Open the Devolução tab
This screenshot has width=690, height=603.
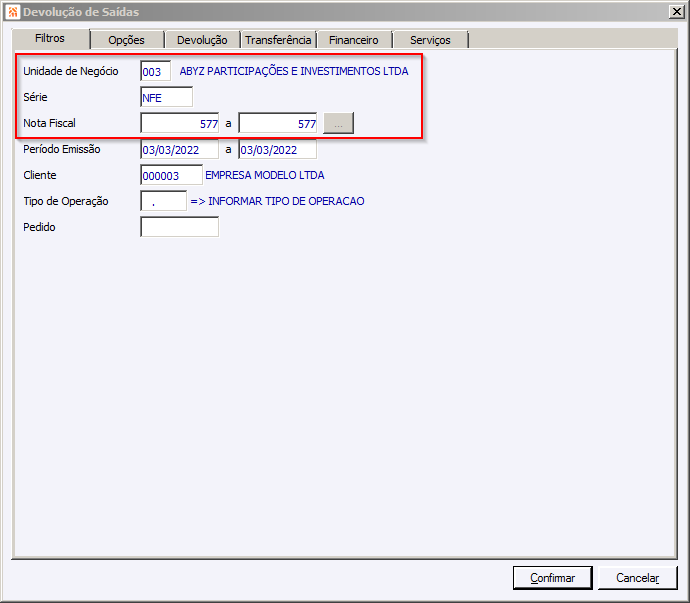click(x=202, y=40)
